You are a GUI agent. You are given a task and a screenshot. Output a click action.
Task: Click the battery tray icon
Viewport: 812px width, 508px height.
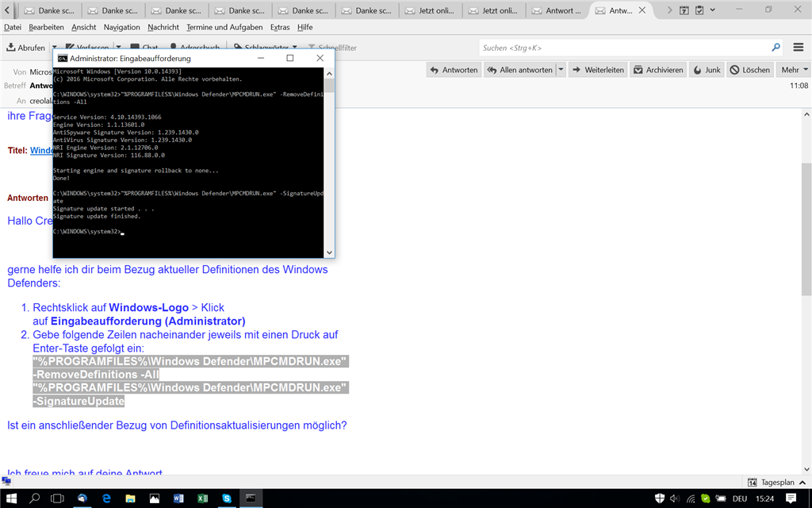[x=721, y=498]
